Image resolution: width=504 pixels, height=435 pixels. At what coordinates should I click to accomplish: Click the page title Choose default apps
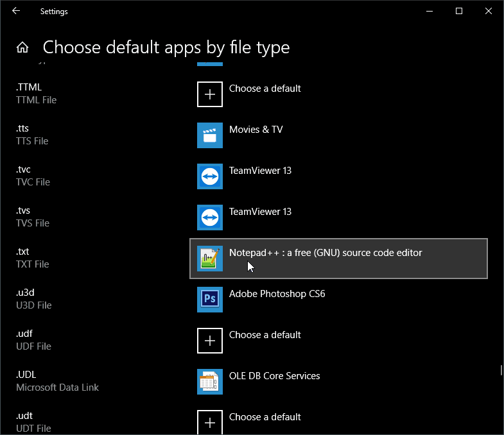click(166, 47)
